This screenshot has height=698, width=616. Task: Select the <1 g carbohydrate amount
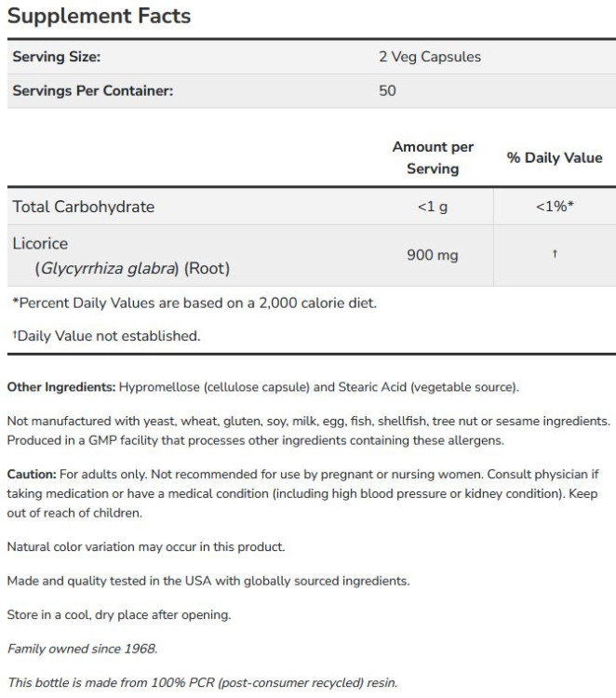click(433, 207)
